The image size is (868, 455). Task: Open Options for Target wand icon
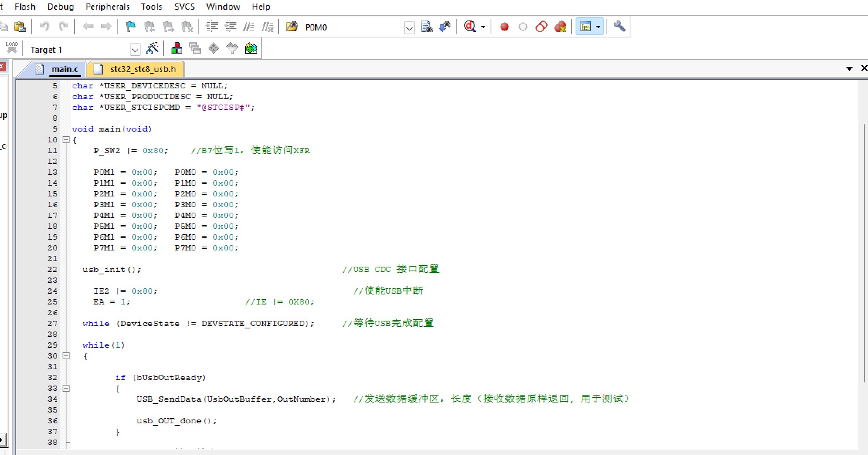pyautogui.click(x=152, y=49)
